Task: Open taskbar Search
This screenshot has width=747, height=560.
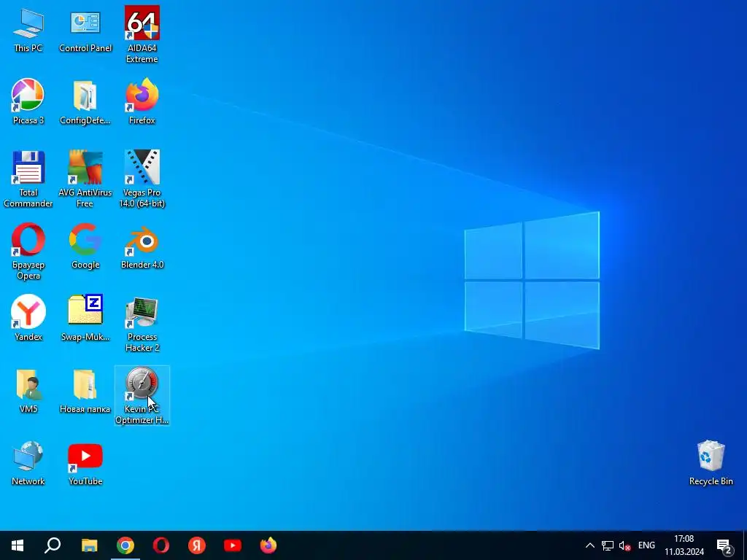Action: pyautogui.click(x=53, y=545)
